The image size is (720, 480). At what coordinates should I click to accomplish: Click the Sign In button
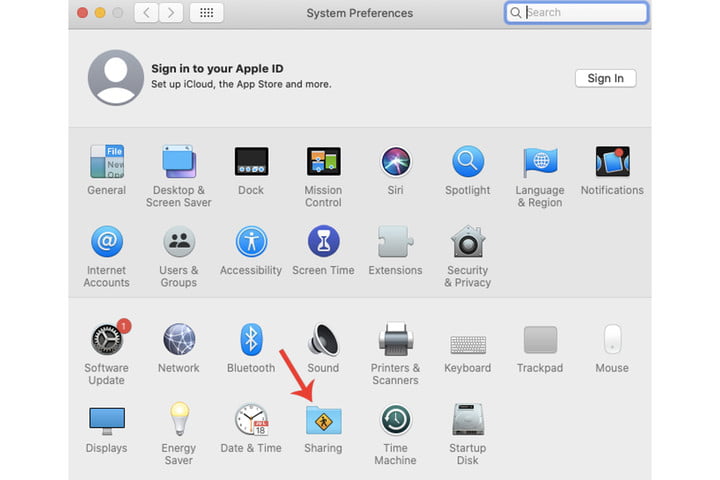(x=605, y=78)
